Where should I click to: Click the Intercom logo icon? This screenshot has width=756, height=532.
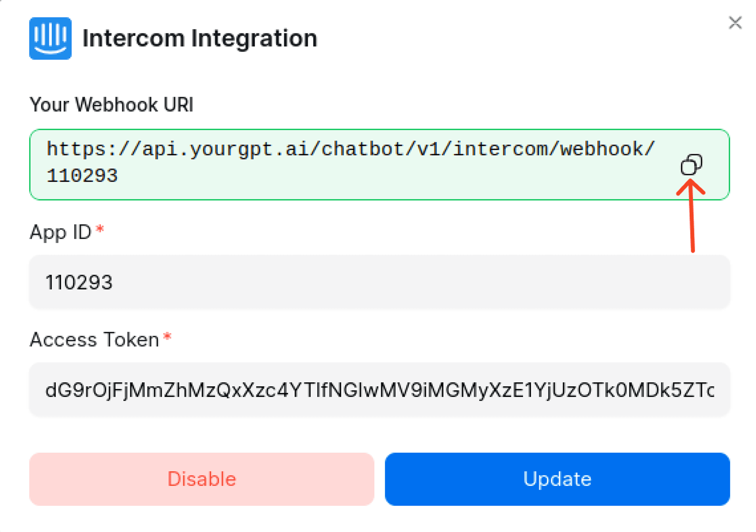click(50, 38)
